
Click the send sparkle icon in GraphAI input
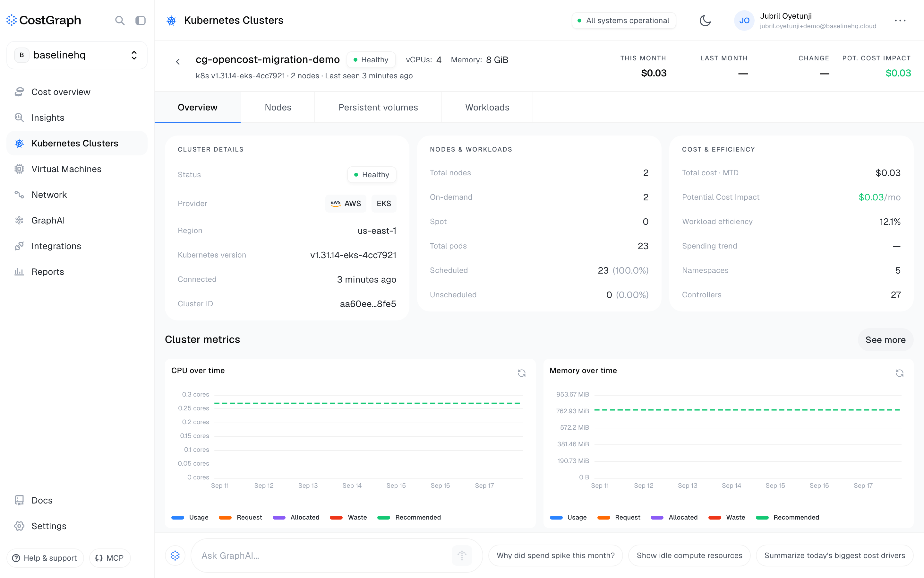(462, 556)
